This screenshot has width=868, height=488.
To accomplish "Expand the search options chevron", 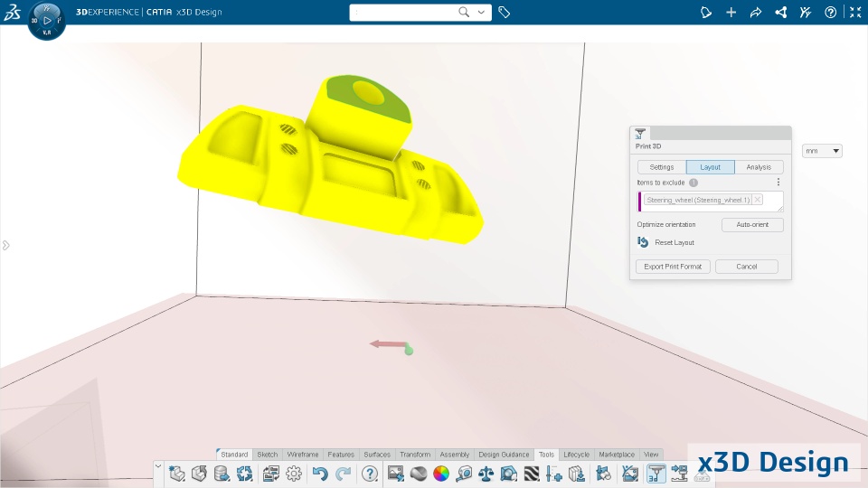I will pos(481,12).
